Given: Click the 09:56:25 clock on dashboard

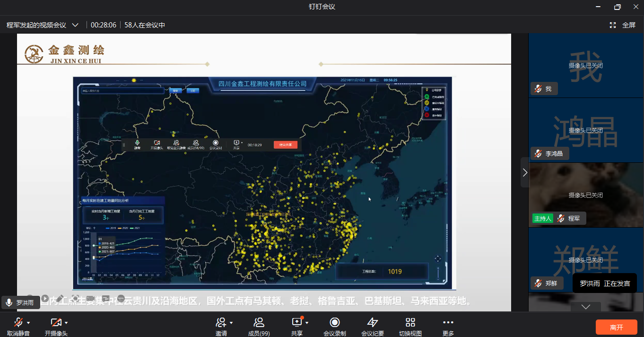Looking at the screenshot, I should click(391, 80).
